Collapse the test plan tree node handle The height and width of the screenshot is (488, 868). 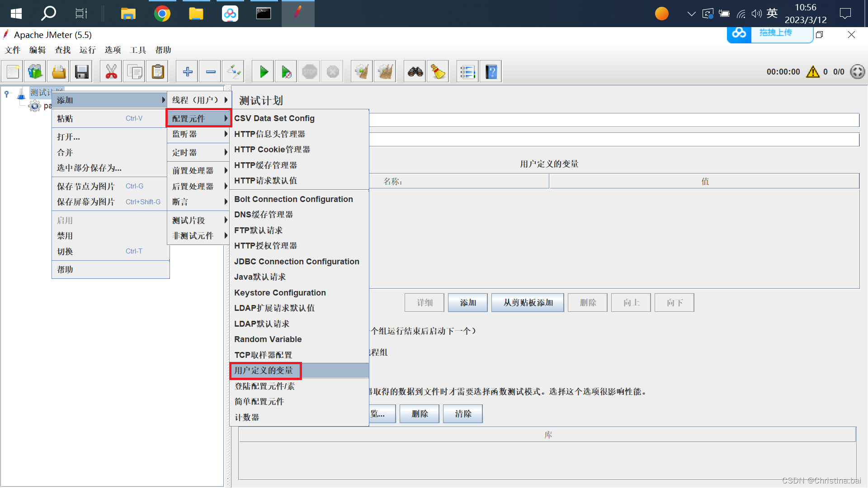tap(7, 94)
